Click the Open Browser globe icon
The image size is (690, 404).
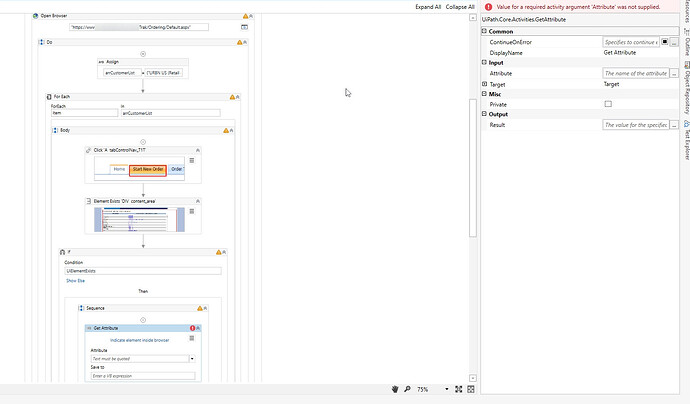coord(35,16)
